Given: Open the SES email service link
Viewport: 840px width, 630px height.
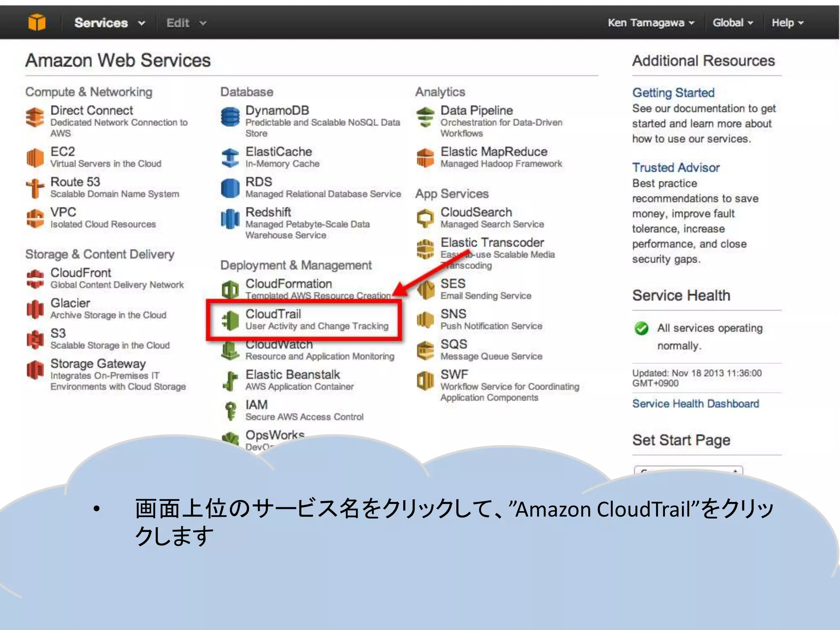Looking at the screenshot, I should click(x=453, y=283).
